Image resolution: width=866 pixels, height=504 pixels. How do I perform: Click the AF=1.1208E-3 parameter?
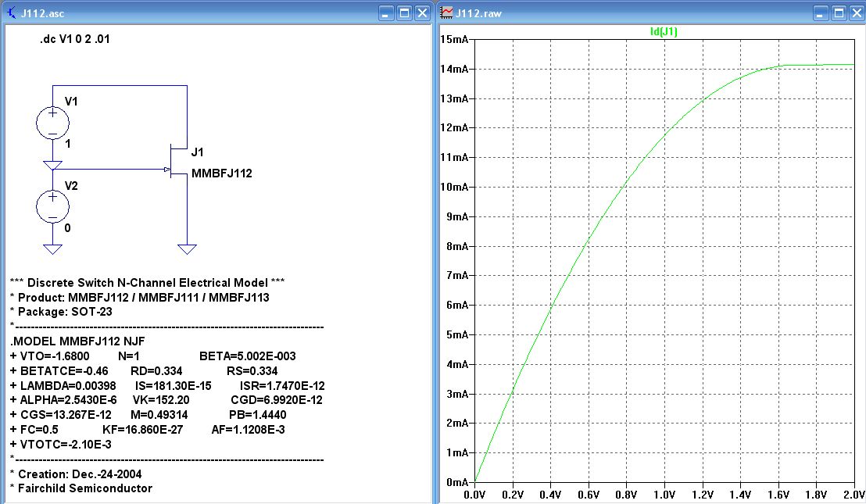(248, 430)
